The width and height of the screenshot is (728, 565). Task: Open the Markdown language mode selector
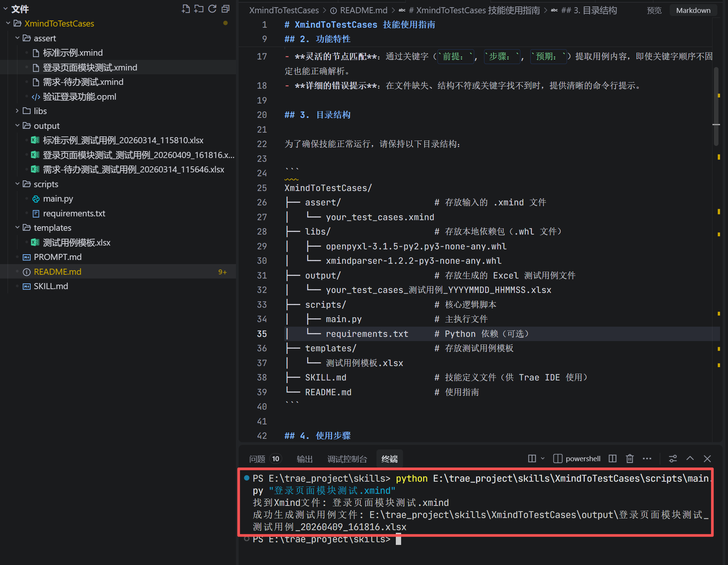[693, 11]
